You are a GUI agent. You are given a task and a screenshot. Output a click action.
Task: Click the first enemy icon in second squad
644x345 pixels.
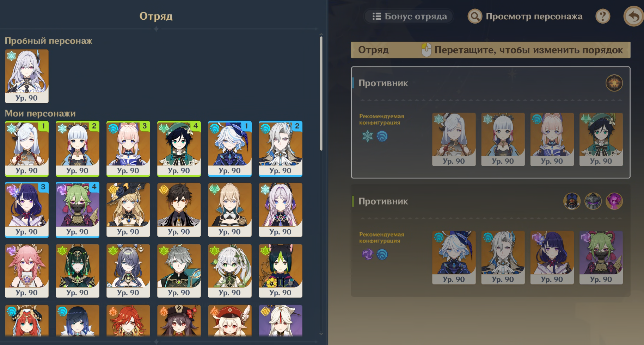572,201
